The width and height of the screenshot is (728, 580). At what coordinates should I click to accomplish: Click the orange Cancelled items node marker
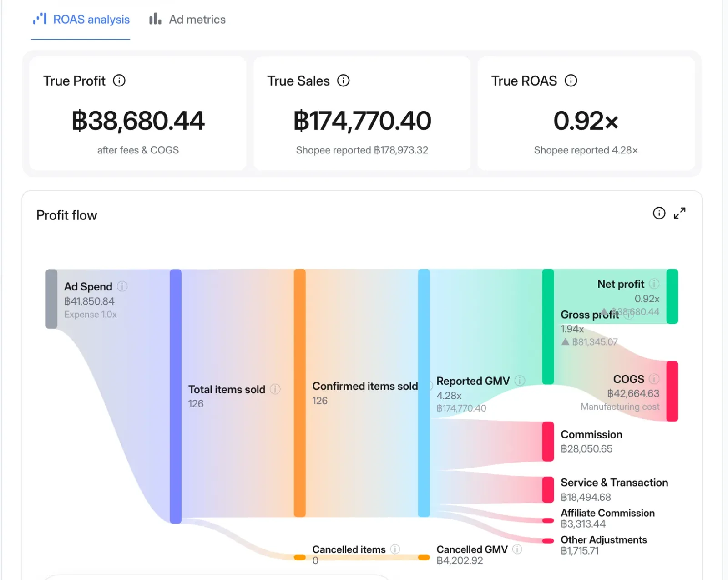point(300,557)
